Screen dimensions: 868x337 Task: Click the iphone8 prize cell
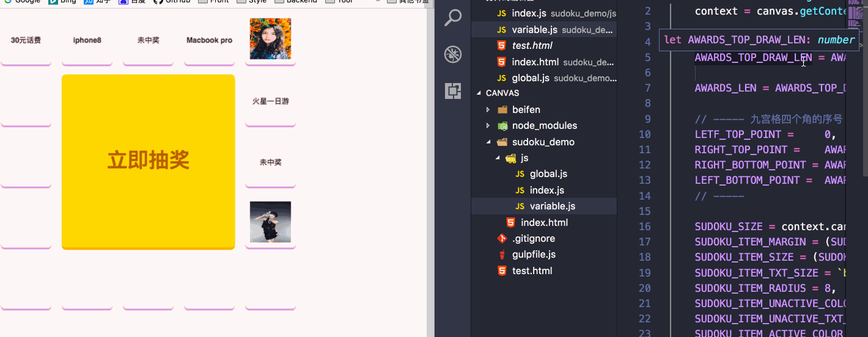point(87,40)
